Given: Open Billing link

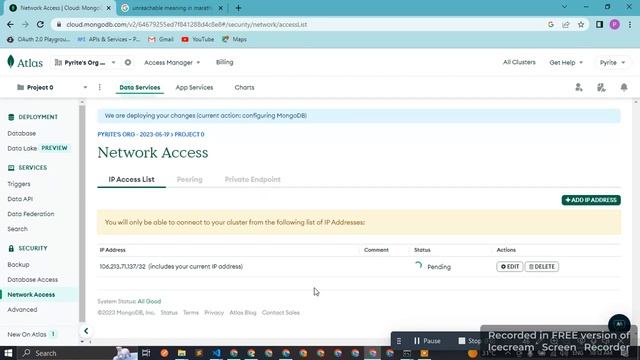Looking at the screenshot, I should (x=224, y=62).
